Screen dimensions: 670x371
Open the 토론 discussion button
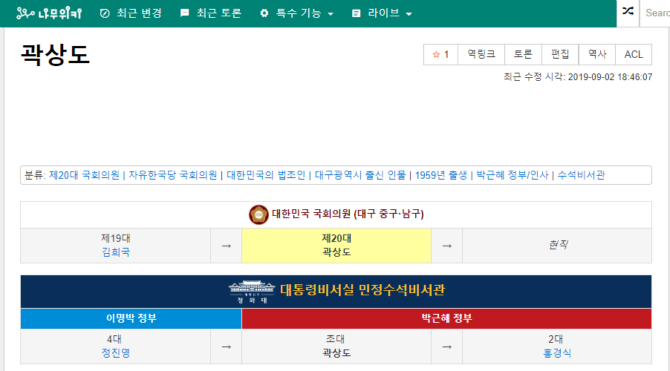point(523,55)
